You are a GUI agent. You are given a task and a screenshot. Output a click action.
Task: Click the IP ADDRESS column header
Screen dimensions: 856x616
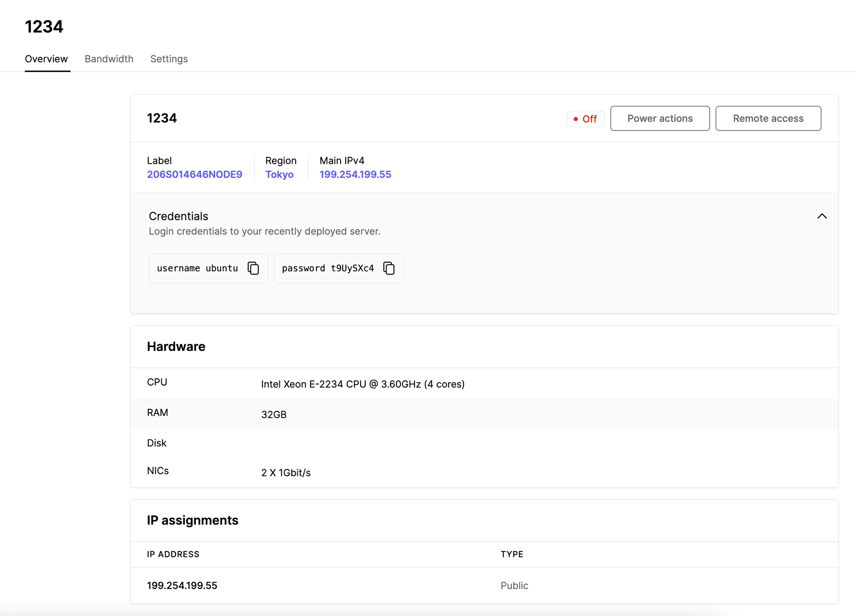[173, 554]
